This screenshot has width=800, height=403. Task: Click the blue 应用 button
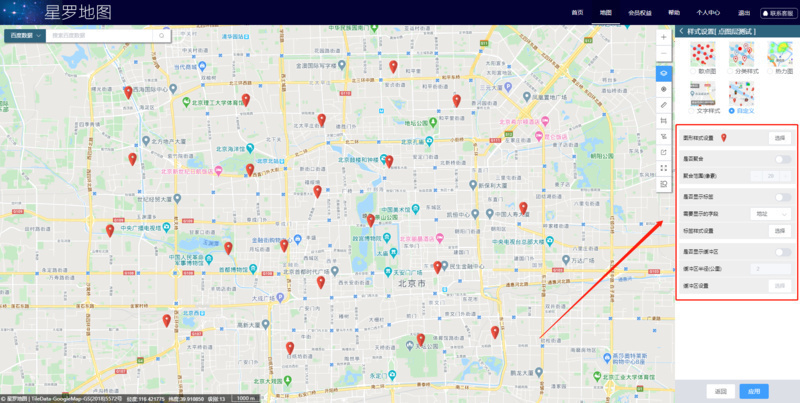pyautogui.click(x=754, y=391)
